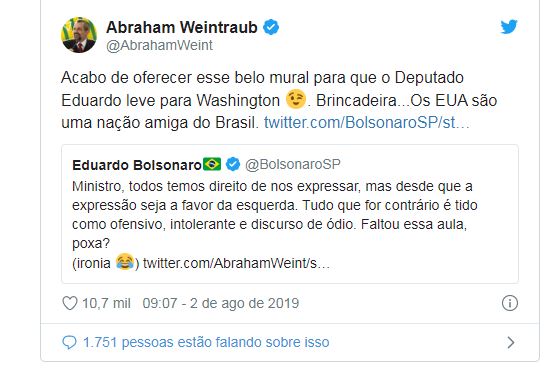
Task: Click the 10,7 mil likes count
Action: [x=106, y=303]
